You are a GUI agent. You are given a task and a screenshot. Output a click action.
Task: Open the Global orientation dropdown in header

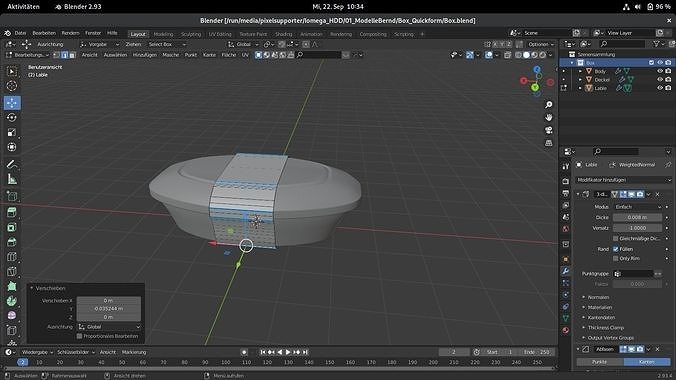click(243, 44)
